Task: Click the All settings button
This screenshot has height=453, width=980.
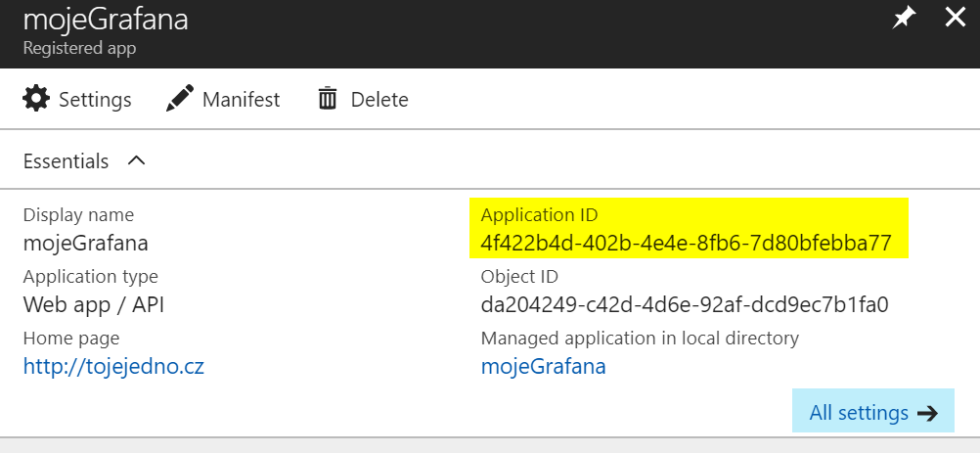Action: click(873, 411)
